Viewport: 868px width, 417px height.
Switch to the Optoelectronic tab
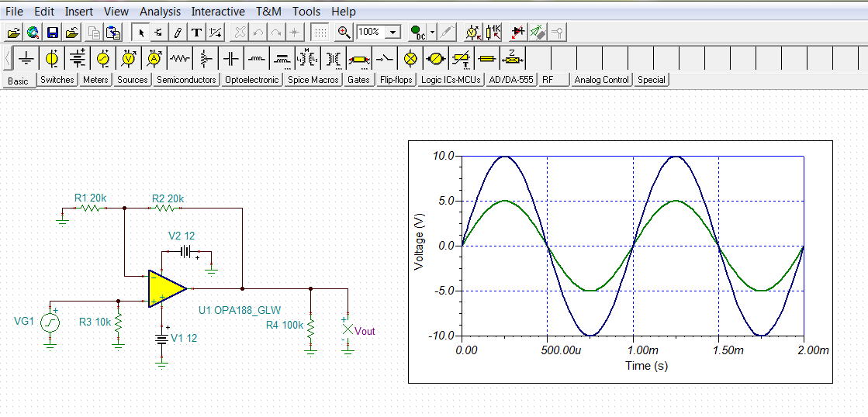(252, 80)
